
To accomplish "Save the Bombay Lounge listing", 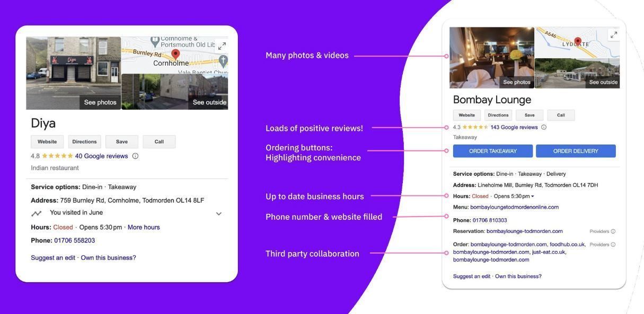I will [x=530, y=115].
